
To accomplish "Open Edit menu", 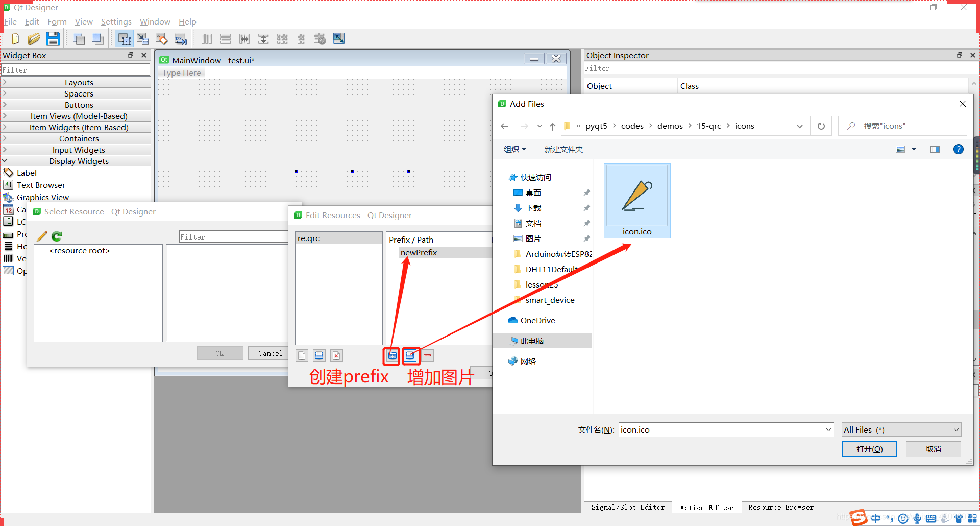I will [x=32, y=21].
